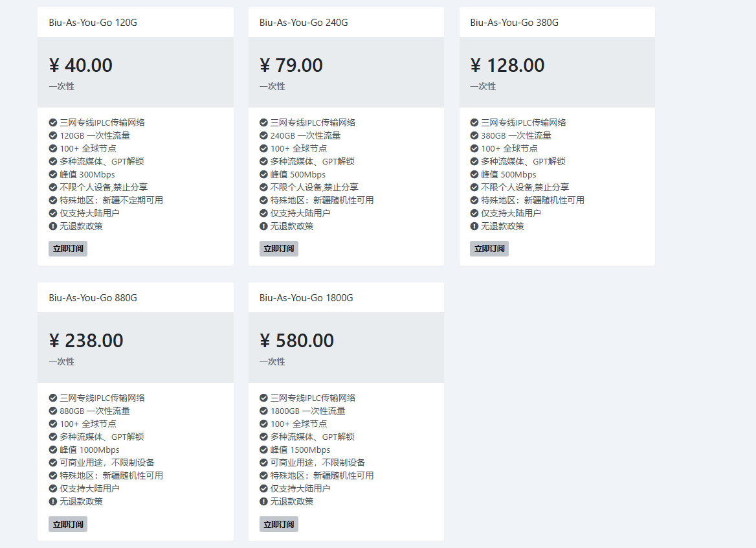
Task: Click the ¥ 79.00 price text
Action: pyautogui.click(x=291, y=65)
